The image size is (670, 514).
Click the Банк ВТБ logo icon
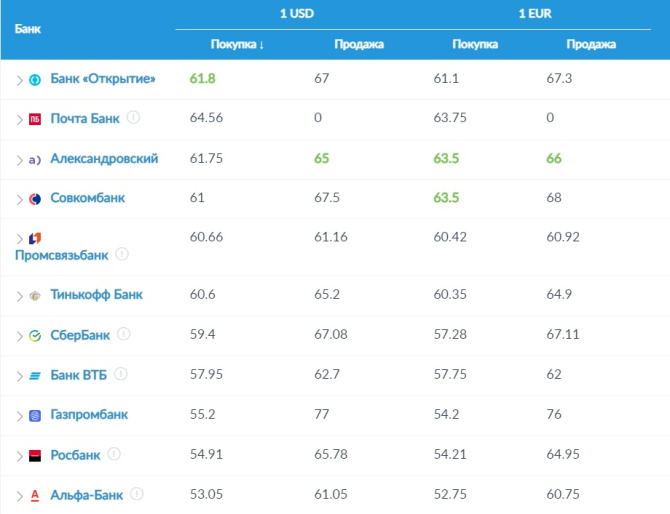pos(35,375)
